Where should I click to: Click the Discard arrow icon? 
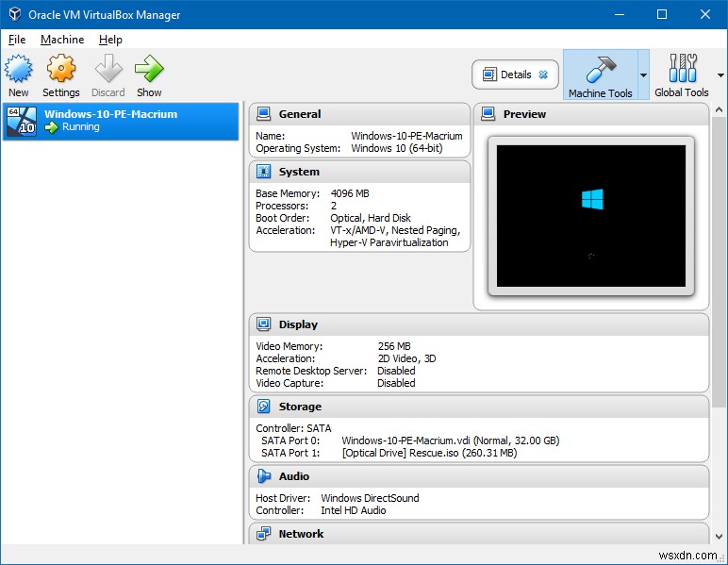tap(108, 69)
